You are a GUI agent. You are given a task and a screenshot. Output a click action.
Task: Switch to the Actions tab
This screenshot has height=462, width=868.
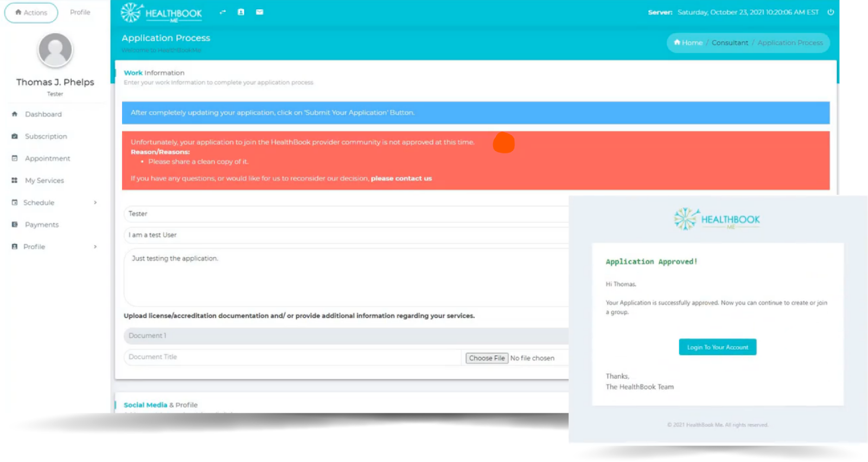pyautogui.click(x=31, y=12)
